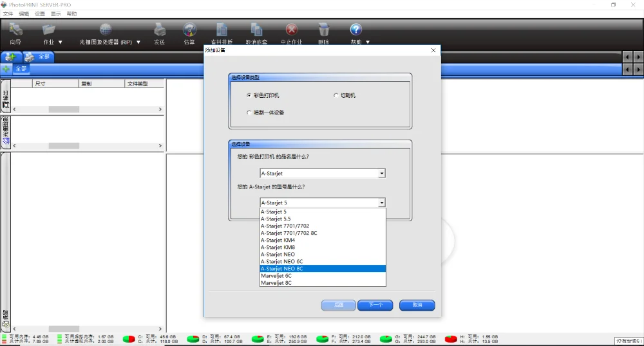Click the physical memory bar icon
This screenshot has width=644, height=346.
[x=4, y=339]
